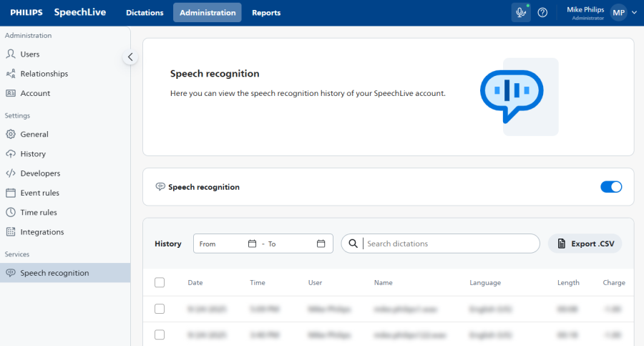Click the Time rules clock icon
This screenshot has width=644, height=346.
pyautogui.click(x=11, y=212)
